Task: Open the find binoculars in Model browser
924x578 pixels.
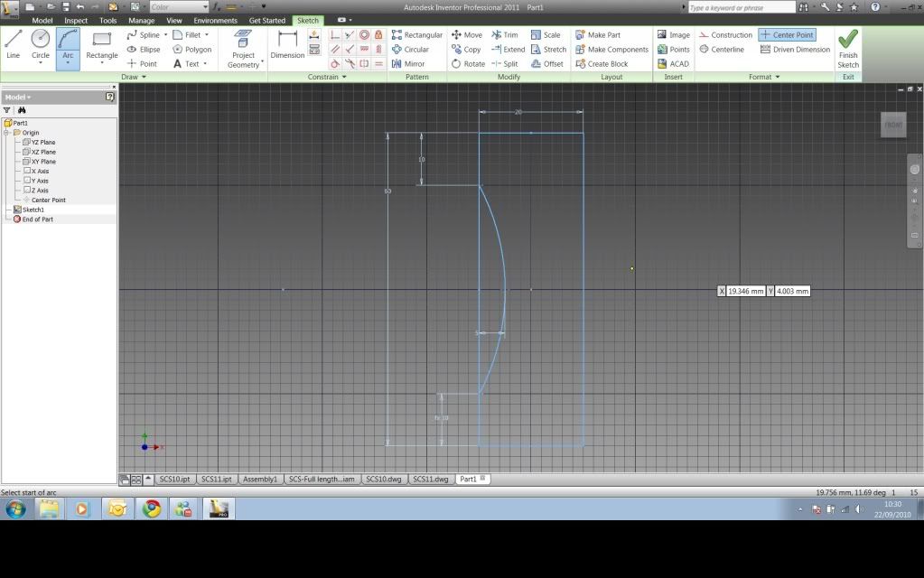Action: 22,109
